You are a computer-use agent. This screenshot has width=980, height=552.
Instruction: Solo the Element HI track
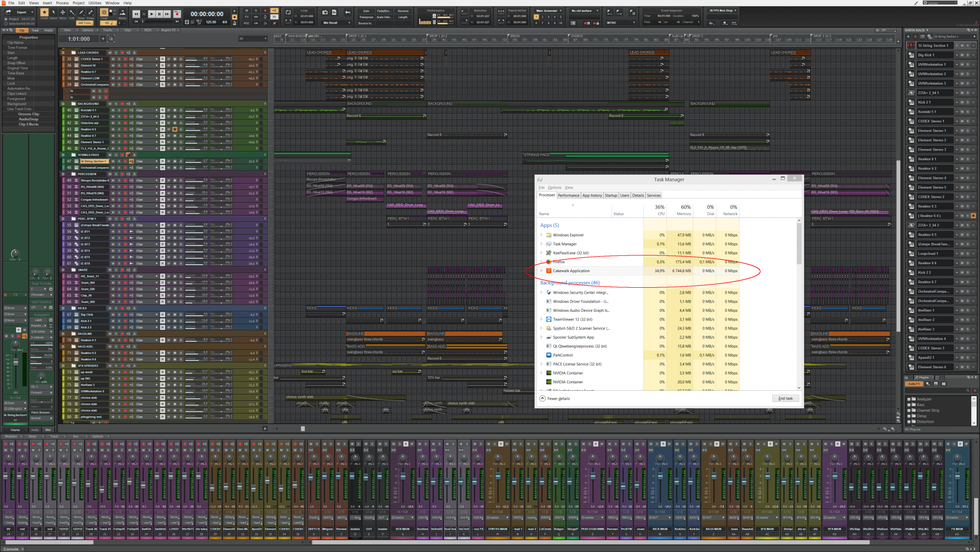[x=119, y=65]
